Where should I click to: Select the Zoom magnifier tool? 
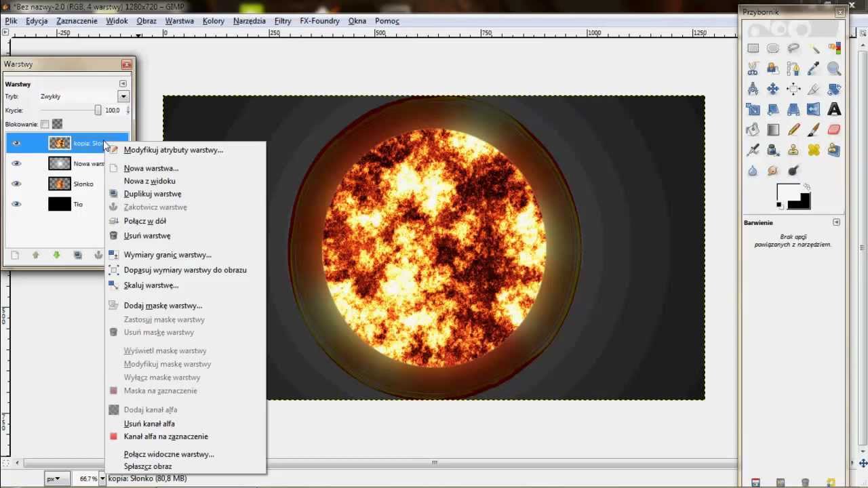(834, 68)
